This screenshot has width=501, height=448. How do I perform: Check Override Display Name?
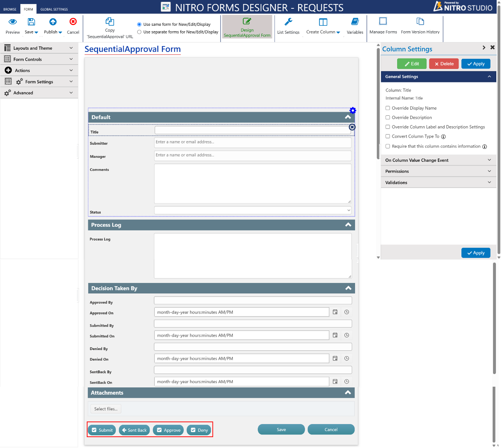(x=388, y=108)
